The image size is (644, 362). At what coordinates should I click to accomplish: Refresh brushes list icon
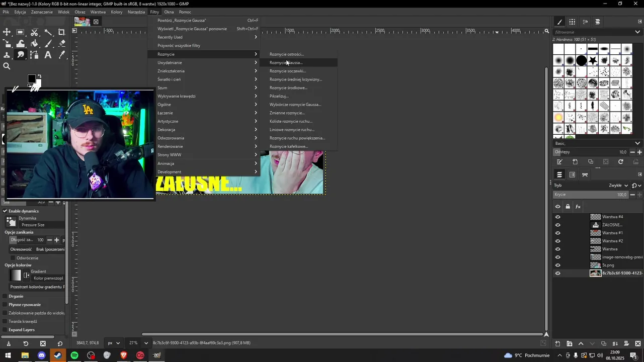pos(621,162)
